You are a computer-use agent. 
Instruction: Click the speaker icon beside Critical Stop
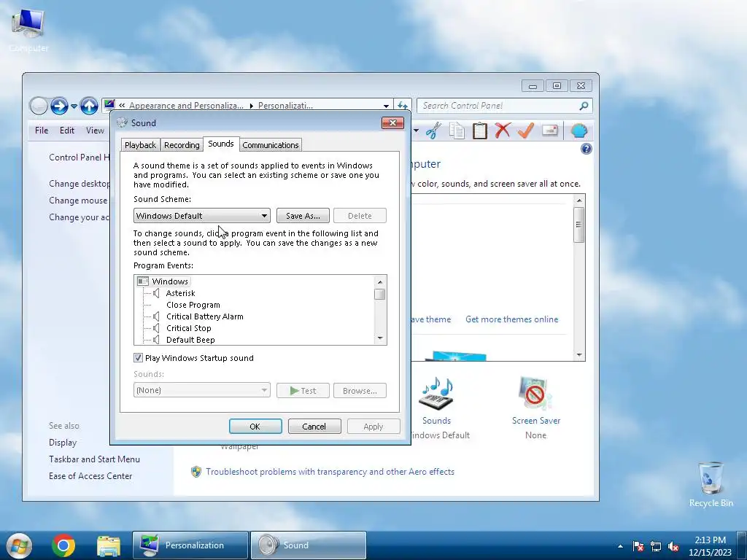click(156, 328)
